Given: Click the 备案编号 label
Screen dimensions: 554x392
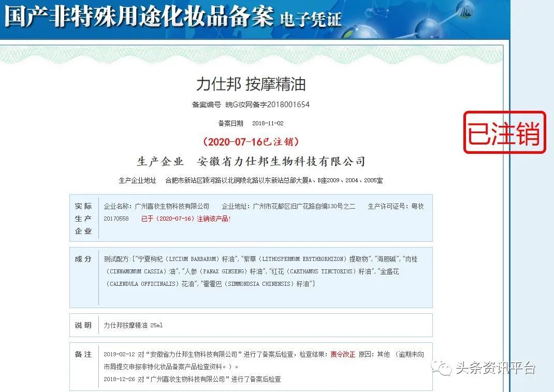Looking at the screenshot, I should (207, 105).
